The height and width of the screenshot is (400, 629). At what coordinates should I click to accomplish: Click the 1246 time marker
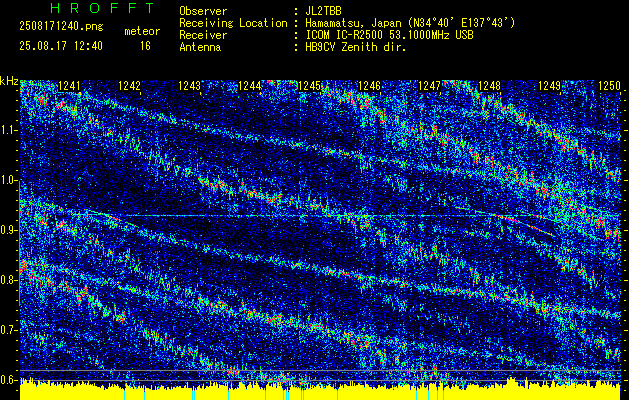369,85
